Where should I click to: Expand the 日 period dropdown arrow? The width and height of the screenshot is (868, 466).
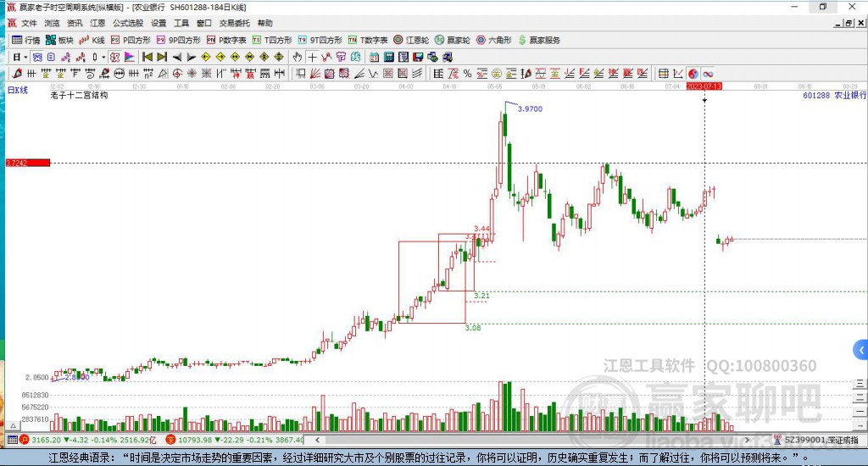point(25,57)
